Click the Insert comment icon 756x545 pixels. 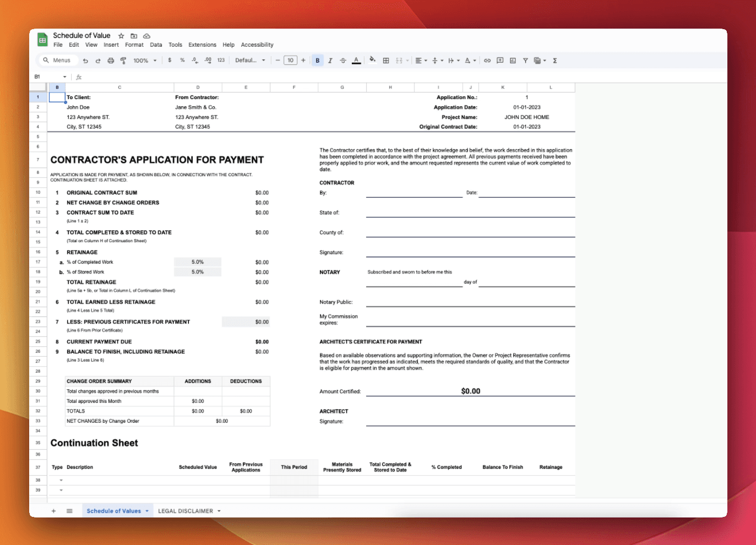point(500,61)
